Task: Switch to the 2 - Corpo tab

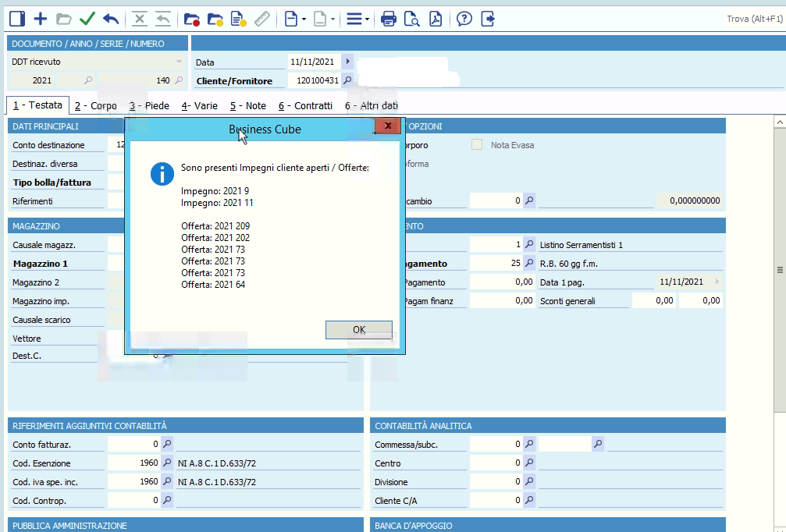Action: 96,106
